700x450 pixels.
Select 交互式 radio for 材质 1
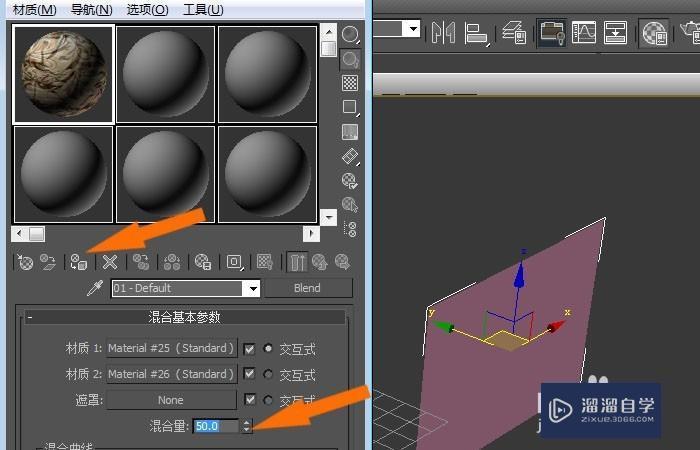268,348
